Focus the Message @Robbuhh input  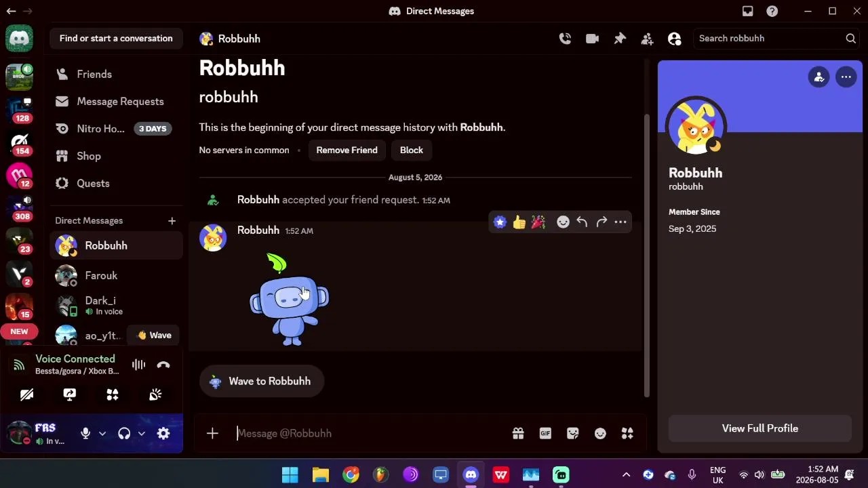370,433
